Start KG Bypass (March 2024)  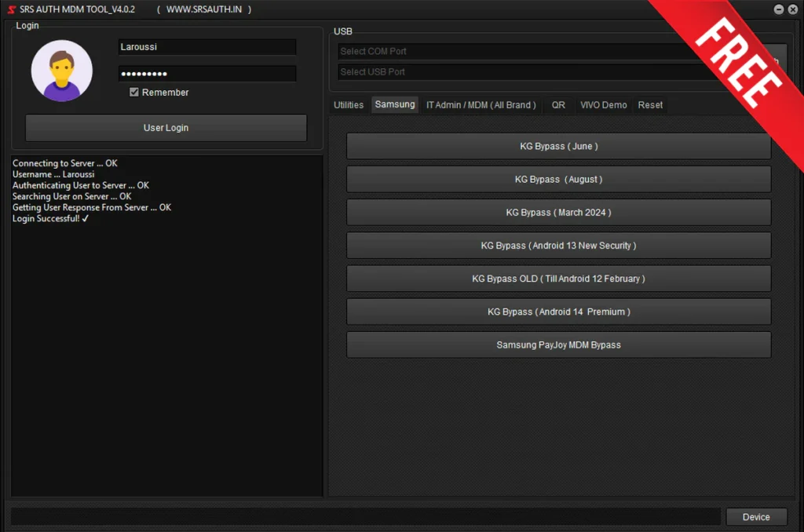click(559, 212)
